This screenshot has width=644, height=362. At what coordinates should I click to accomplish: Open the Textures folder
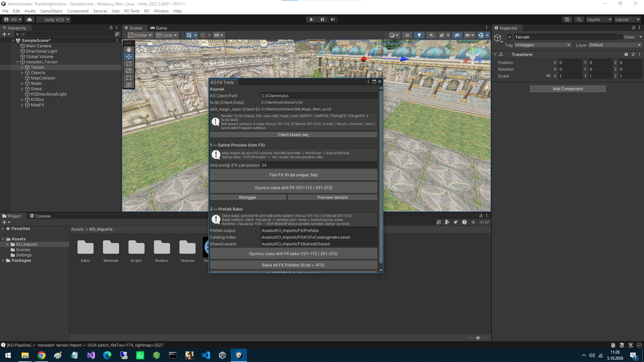(x=187, y=251)
